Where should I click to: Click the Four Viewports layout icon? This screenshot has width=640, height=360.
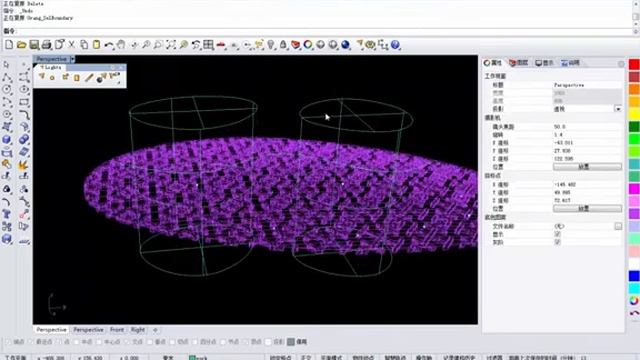(209, 45)
